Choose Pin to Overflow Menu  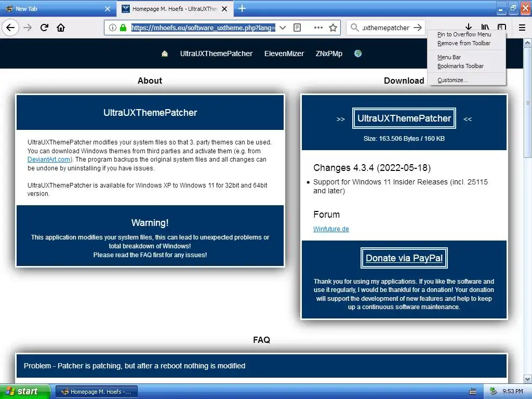point(464,34)
